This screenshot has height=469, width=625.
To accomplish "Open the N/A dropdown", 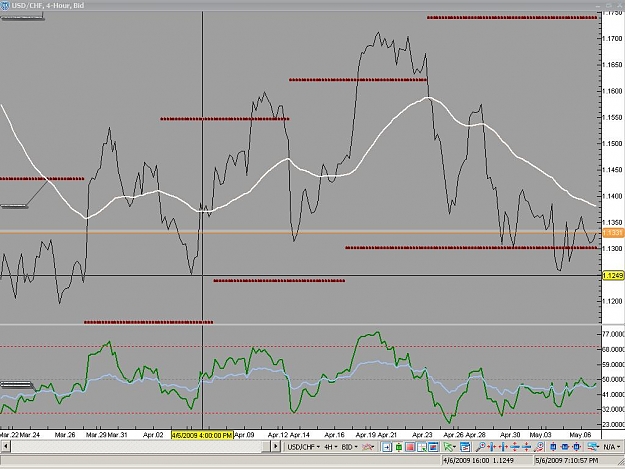I will tap(612, 447).
